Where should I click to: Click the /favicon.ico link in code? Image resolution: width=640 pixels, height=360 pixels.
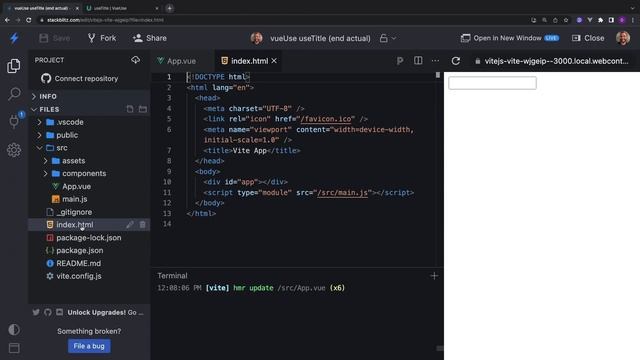tap(326, 119)
